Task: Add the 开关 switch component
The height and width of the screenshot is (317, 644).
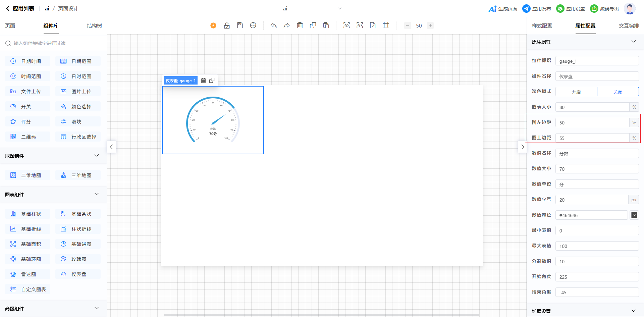Action: 28,107
